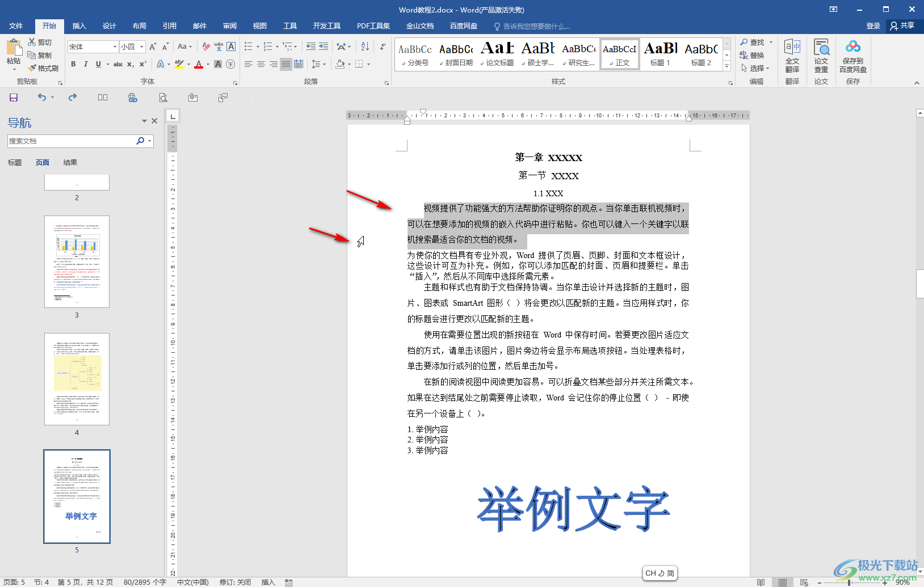Viewport: 924px width, 587px height.
Task: Click the Login (登录) button
Action: coord(873,26)
